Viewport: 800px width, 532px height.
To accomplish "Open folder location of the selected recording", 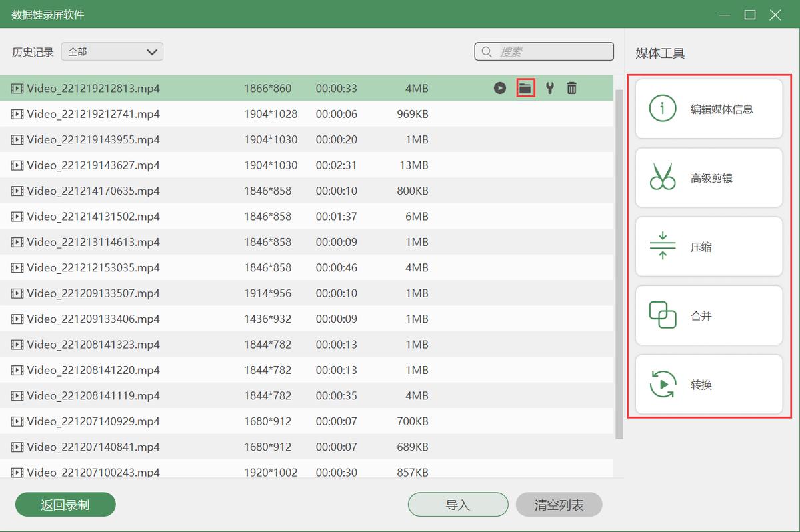I will click(x=525, y=87).
